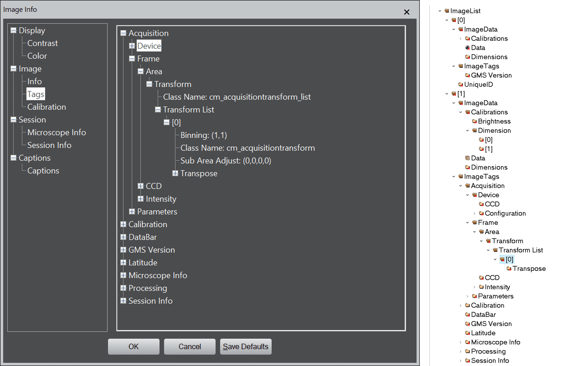Select 'Class Name: cm_acquisitiontransform' row
This screenshot has width=588, height=366.
(248, 148)
